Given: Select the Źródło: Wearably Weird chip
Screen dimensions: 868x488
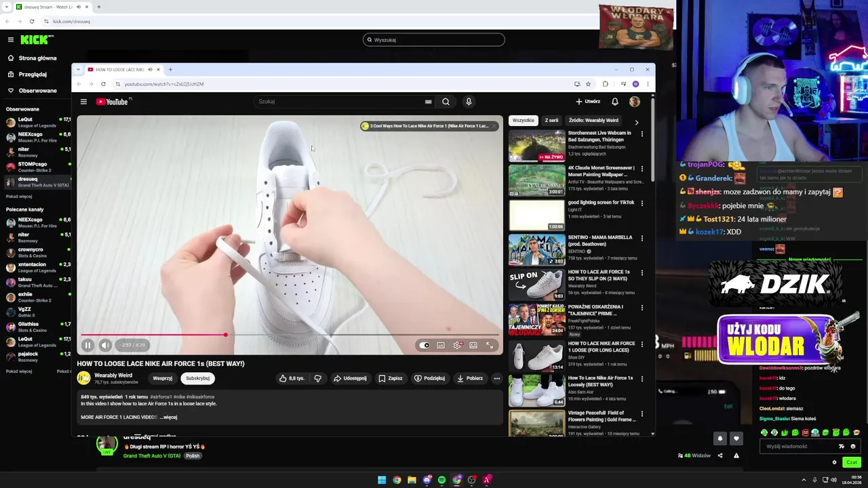Looking at the screenshot, I should click(x=593, y=121).
